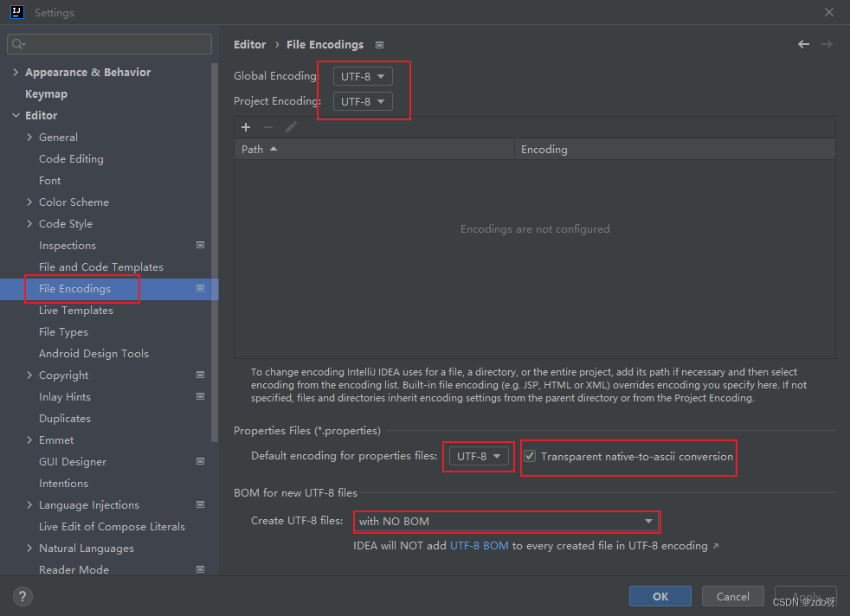
Task: Open the Global Encoding dropdown
Action: pyautogui.click(x=363, y=76)
